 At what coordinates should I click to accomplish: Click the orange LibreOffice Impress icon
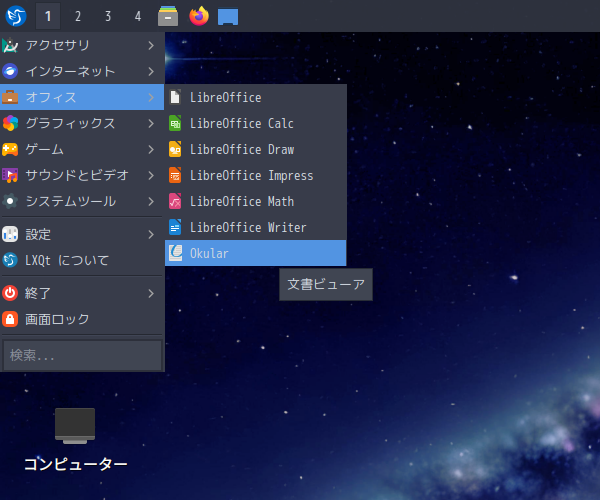tap(175, 175)
